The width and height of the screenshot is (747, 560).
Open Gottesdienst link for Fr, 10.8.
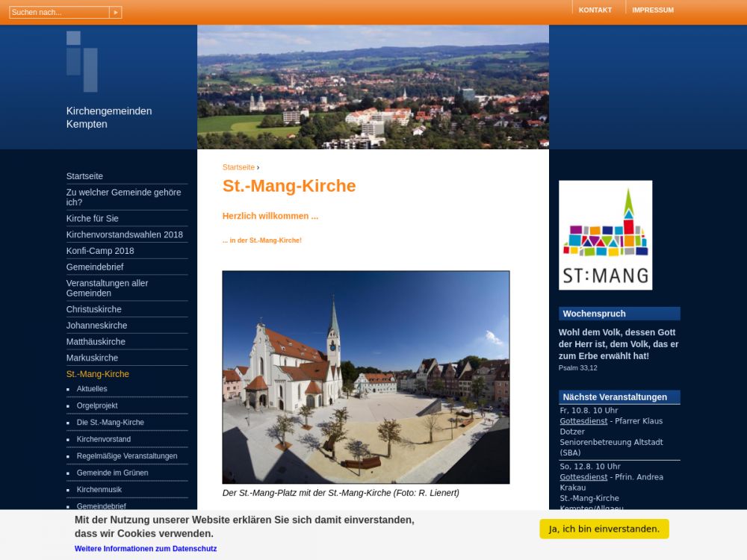click(583, 421)
